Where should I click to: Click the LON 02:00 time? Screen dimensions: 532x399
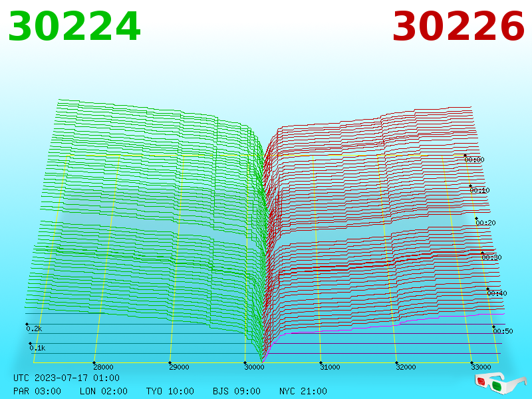(x=104, y=391)
